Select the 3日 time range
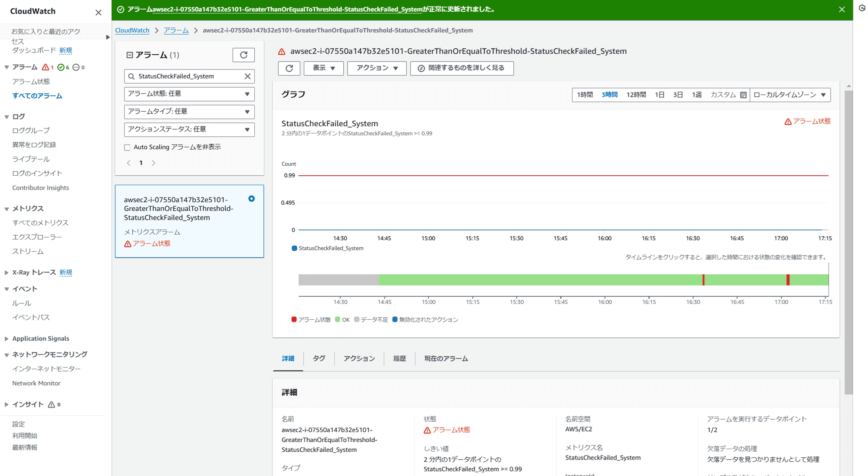The height and width of the screenshot is (476, 868). [x=678, y=95]
